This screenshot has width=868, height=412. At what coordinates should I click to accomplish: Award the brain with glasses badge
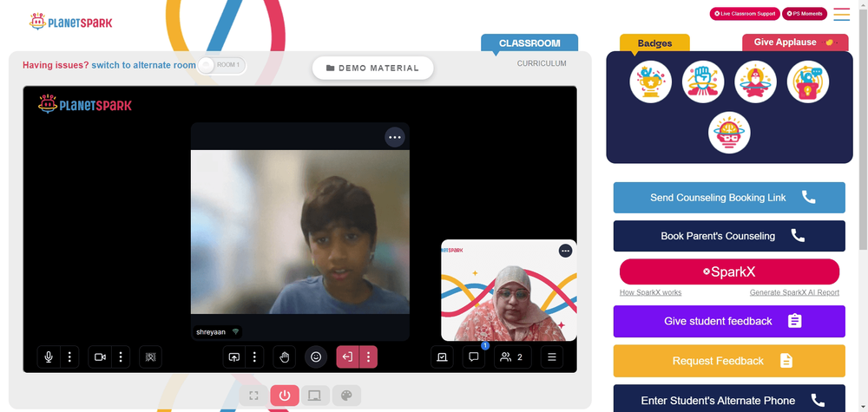click(x=729, y=133)
